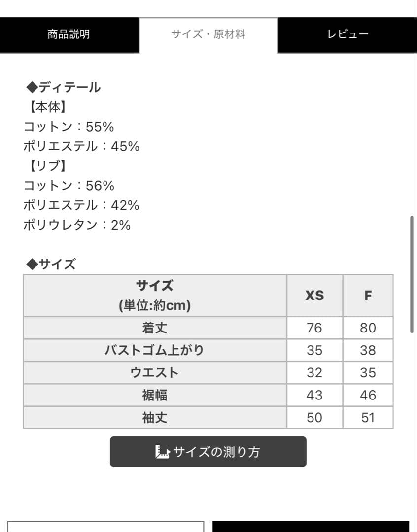417x532 pixels.
Task: Click the vertical scrollbar on the right edge
Action: [x=412, y=274]
